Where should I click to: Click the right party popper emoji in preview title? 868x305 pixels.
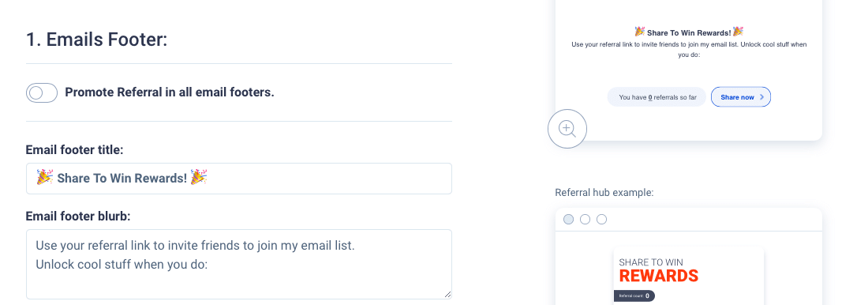click(x=738, y=32)
